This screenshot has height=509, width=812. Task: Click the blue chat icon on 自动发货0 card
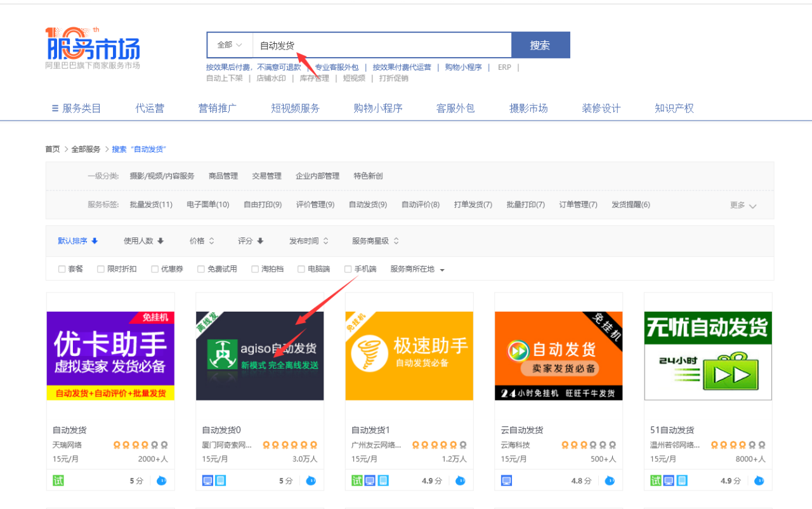coord(311,480)
